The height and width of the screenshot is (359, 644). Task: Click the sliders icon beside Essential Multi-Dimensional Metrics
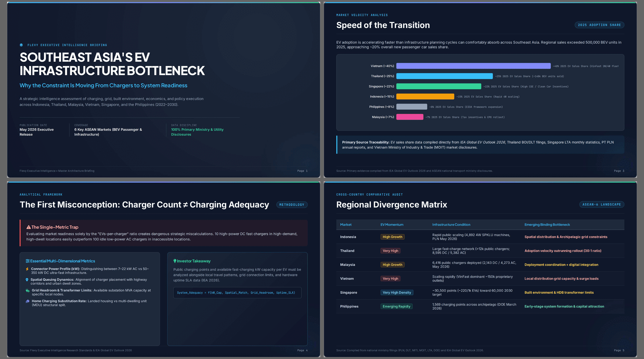pyautogui.click(x=27, y=261)
